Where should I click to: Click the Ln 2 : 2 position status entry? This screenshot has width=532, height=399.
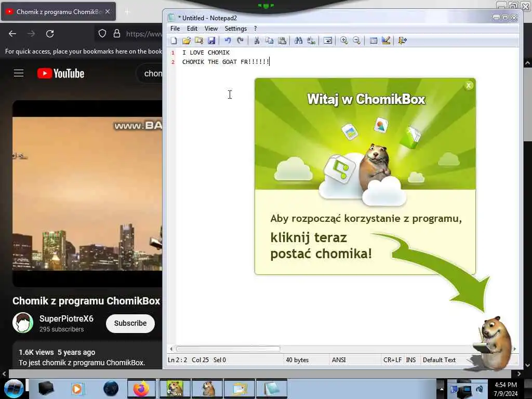tap(177, 360)
